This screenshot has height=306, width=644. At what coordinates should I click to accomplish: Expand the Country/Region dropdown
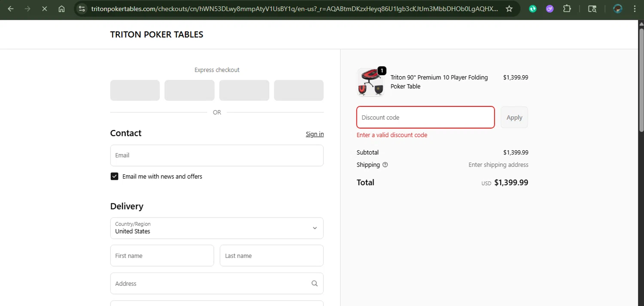(217, 228)
